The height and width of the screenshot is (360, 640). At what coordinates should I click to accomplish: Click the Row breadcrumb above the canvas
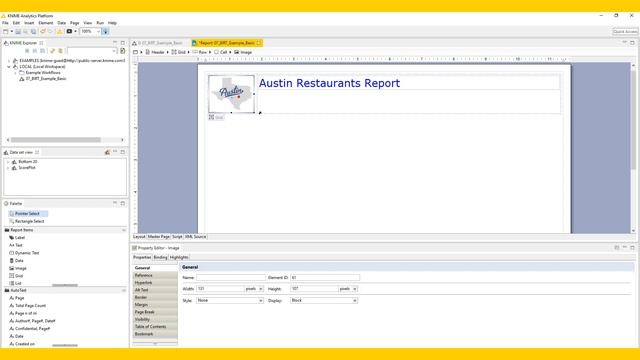pyautogui.click(x=200, y=52)
